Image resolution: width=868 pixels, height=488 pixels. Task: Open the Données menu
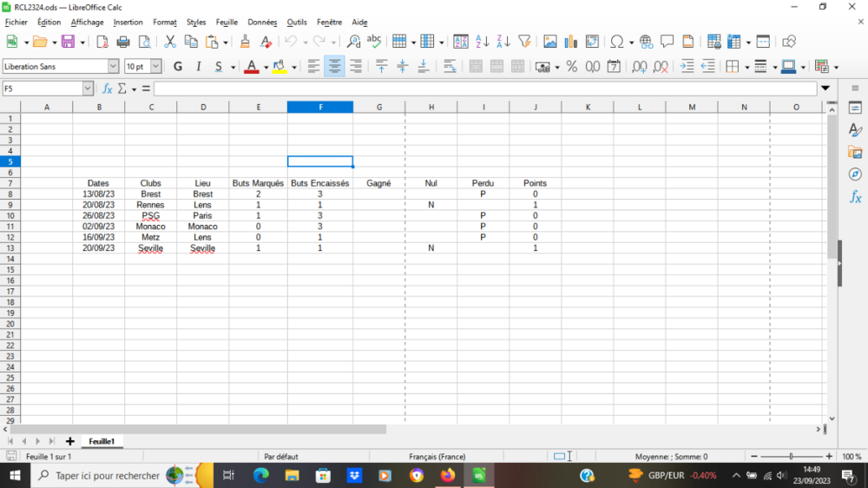261,23
